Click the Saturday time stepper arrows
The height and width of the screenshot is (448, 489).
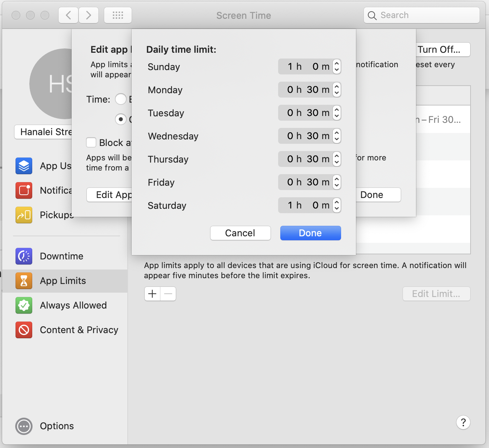[x=337, y=205]
